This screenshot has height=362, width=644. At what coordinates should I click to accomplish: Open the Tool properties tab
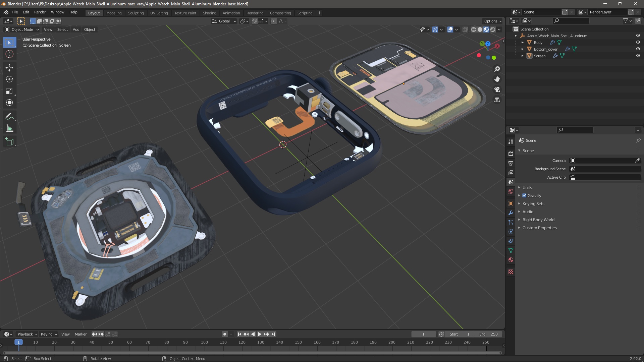click(x=511, y=142)
